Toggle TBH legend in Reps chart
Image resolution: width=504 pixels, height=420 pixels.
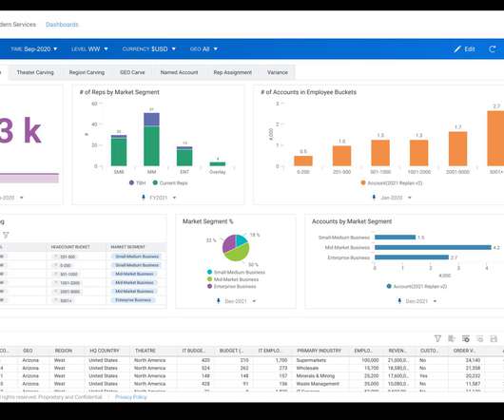[x=137, y=182]
